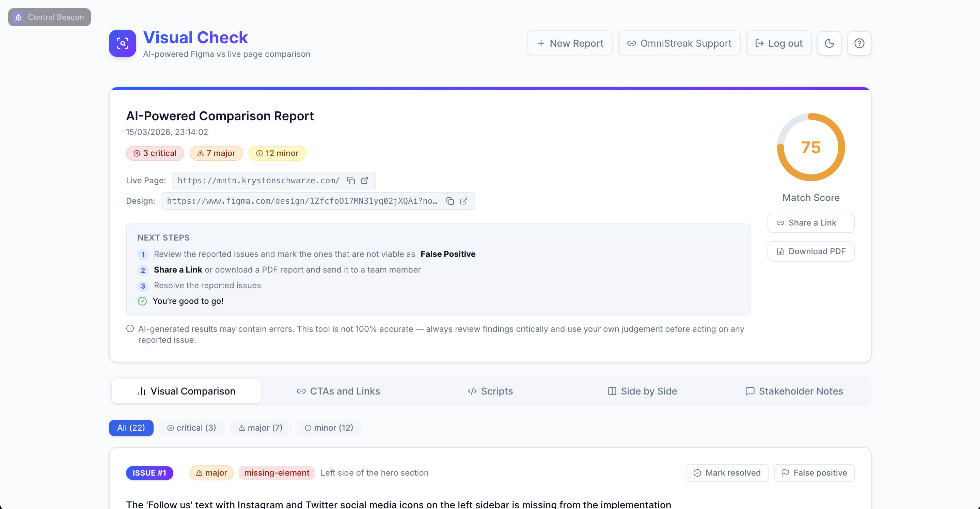The width and height of the screenshot is (980, 509).
Task: Click the 75 Match Score gauge
Action: (x=811, y=147)
